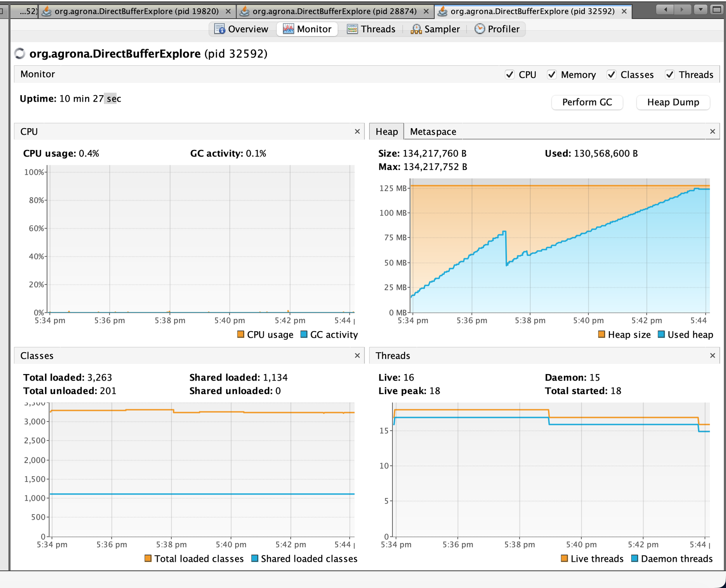
Task: Select the Monitor tab
Action: coord(307,29)
